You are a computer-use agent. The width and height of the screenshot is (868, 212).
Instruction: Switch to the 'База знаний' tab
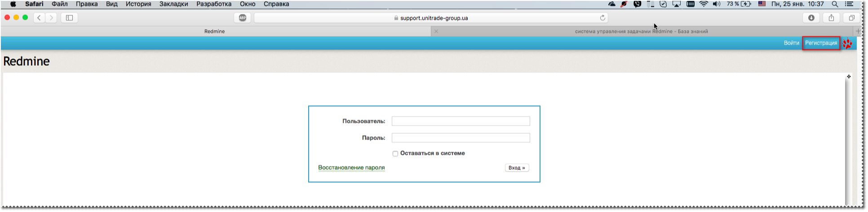tap(642, 32)
